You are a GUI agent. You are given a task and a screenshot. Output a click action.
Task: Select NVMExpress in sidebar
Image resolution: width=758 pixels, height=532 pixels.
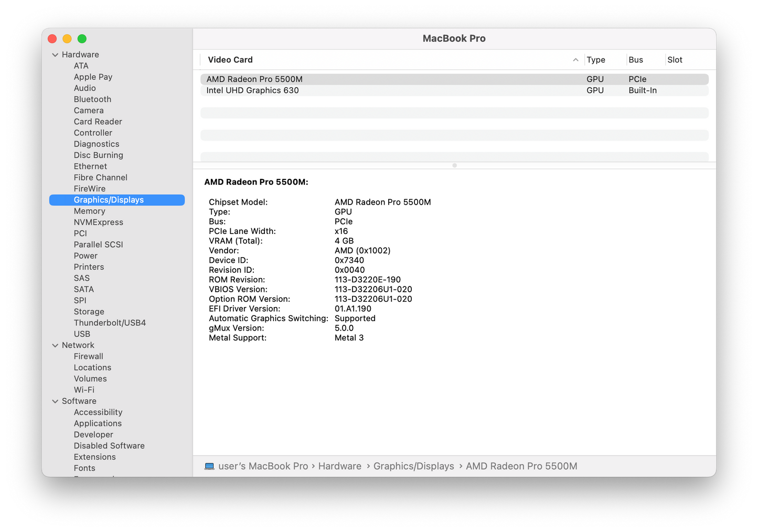[99, 222]
